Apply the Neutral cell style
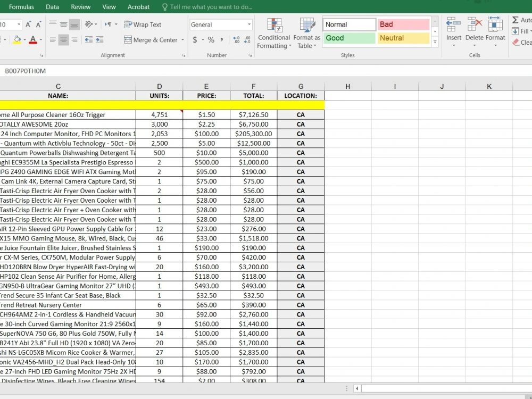This screenshot has height=399, width=532. pyautogui.click(x=403, y=38)
